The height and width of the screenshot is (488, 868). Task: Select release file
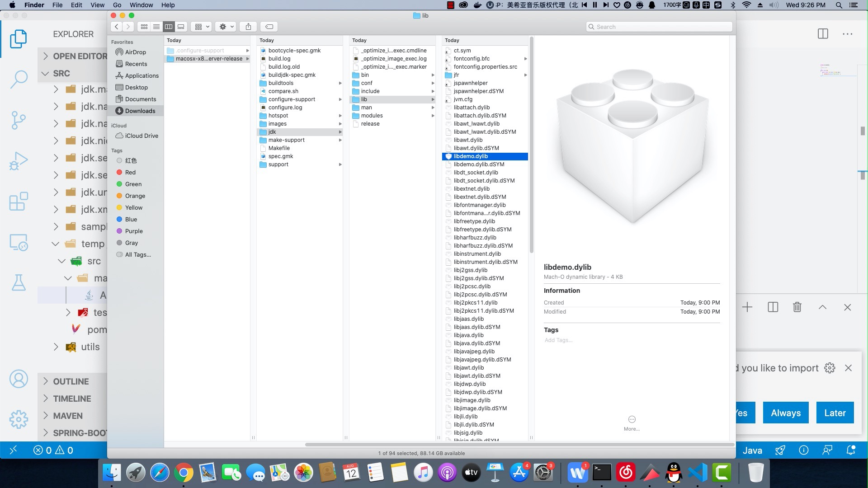click(x=370, y=124)
